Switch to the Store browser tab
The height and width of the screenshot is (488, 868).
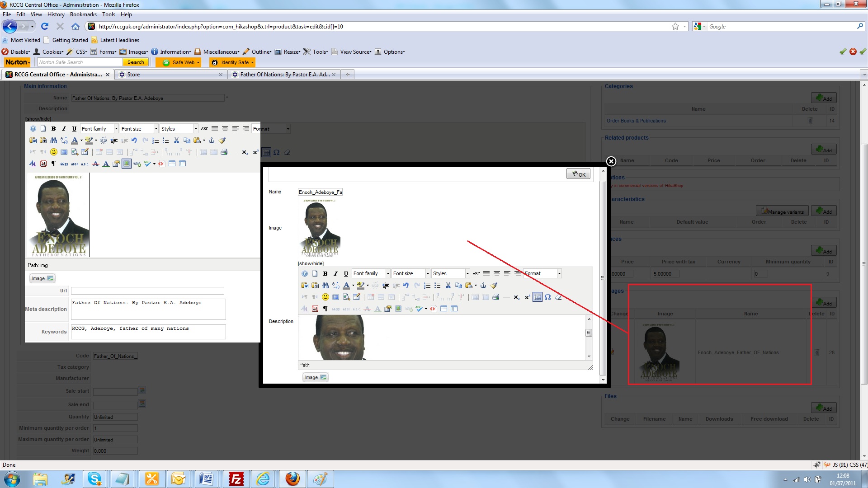170,75
